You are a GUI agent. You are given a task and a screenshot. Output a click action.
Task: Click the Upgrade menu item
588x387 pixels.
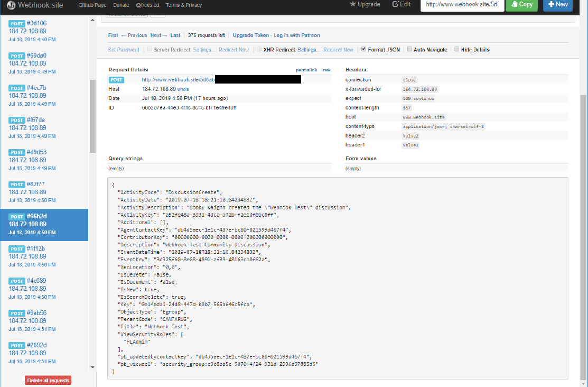(365, 4)
